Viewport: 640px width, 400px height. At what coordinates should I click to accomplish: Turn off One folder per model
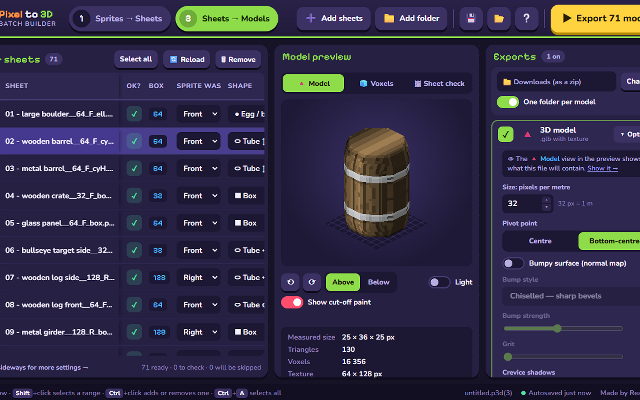(508, 102)
